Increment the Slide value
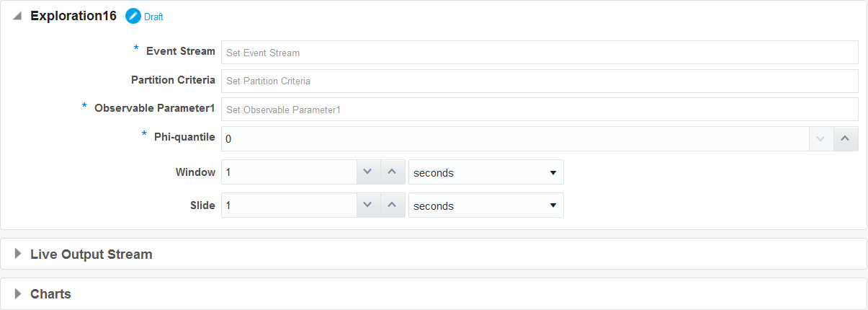Screen dimensions: 868x310 pos(392,205)
